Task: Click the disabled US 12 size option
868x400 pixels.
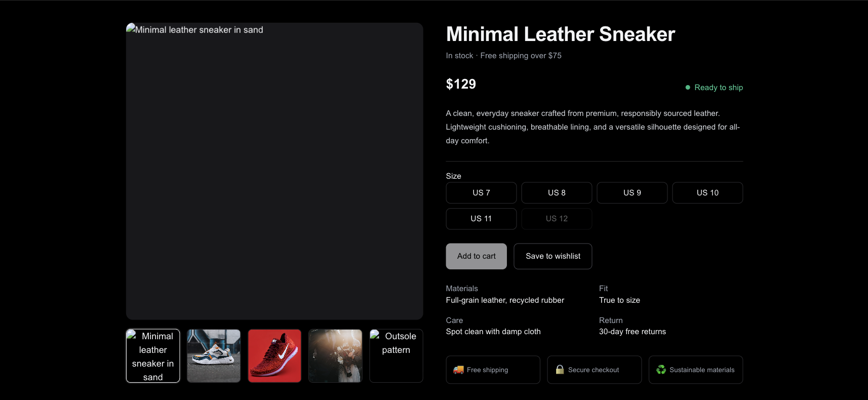Action: pos(557,219)
